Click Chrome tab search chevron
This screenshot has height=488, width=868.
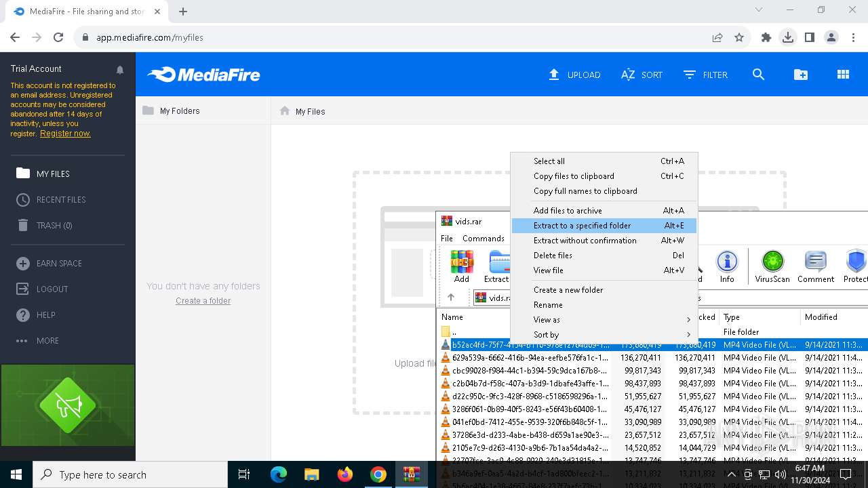pyautogui.click(x=759, y=9)
